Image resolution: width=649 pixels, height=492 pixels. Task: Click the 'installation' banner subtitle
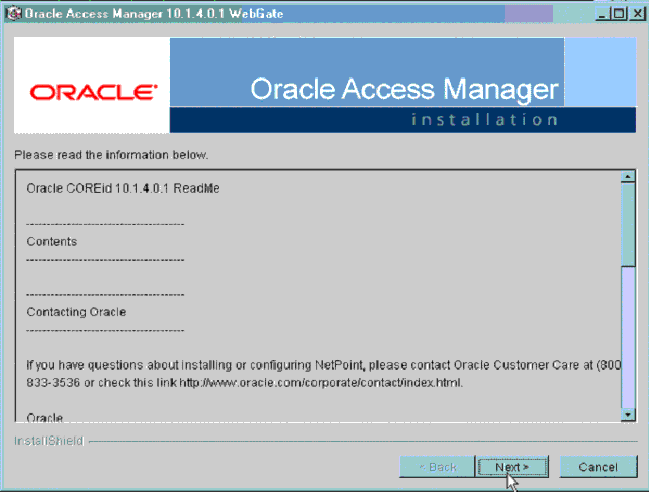pos(484,120)
